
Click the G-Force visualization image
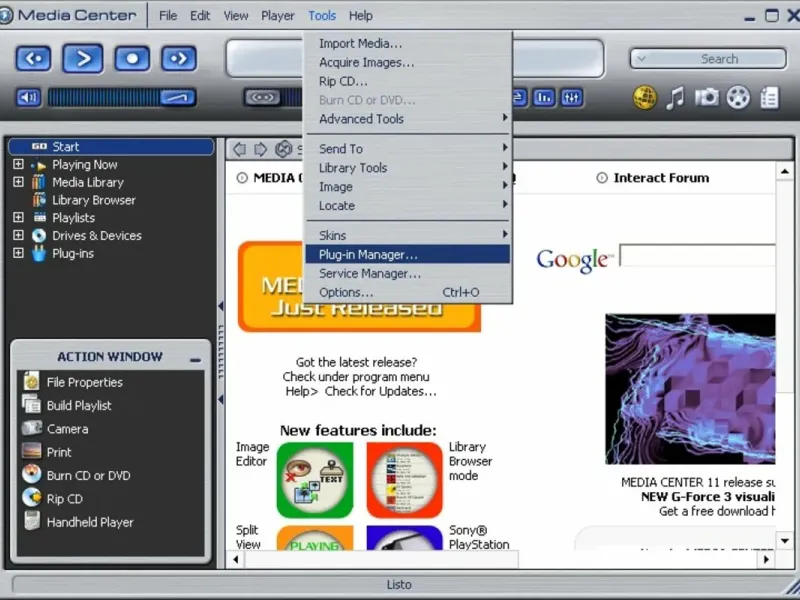[x=690, y=389]
